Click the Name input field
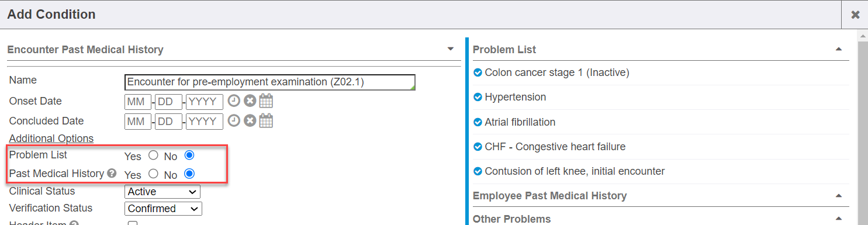Screen dimensions: 868x225 click(270, 82)
